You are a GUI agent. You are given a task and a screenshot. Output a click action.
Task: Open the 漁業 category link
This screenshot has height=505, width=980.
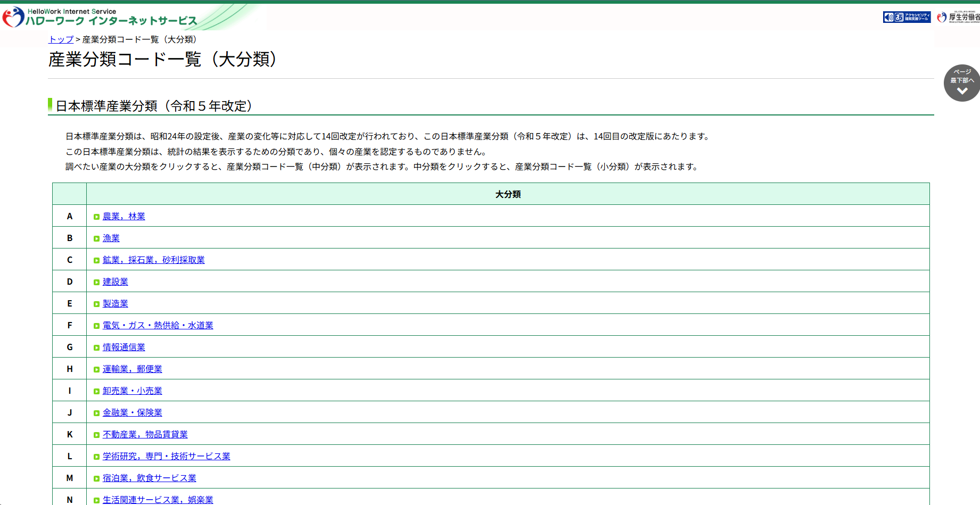pos(111,238)
